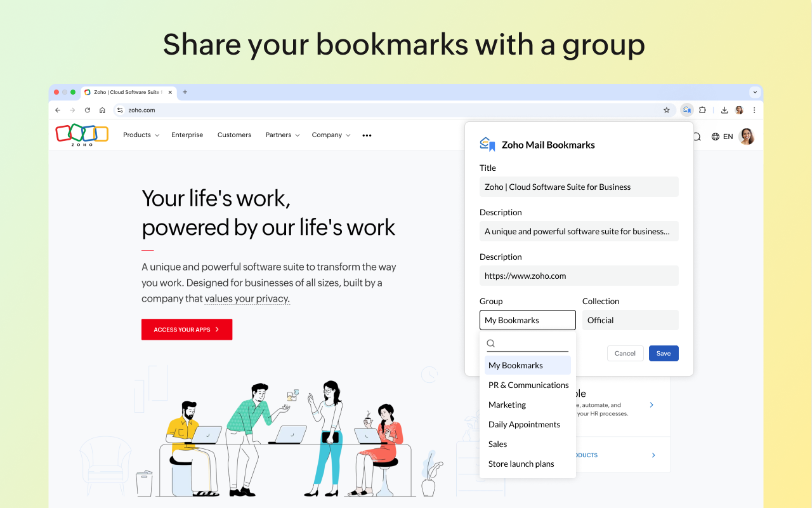Open the Products dropdown menu
812x508 pixels.
[140, 135]
